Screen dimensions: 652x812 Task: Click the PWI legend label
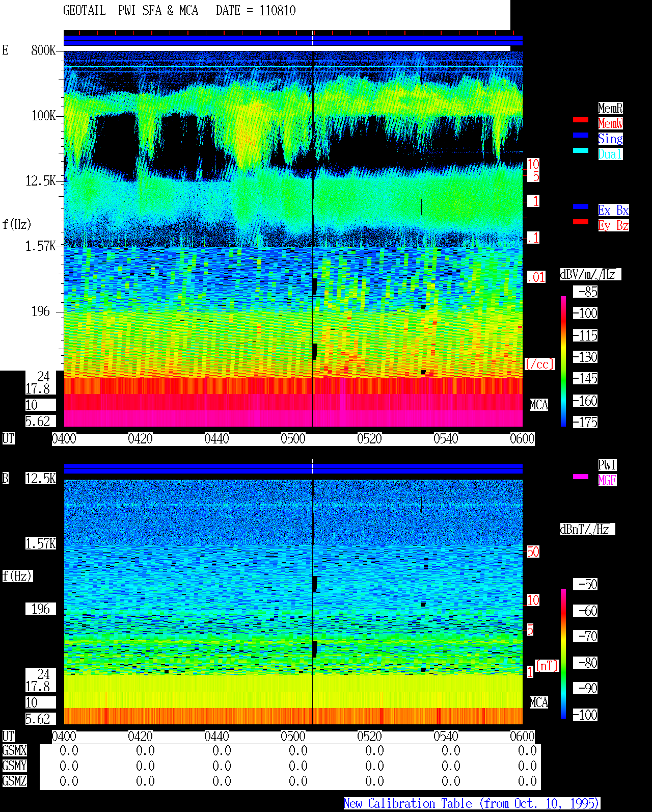tap(607, 465)
